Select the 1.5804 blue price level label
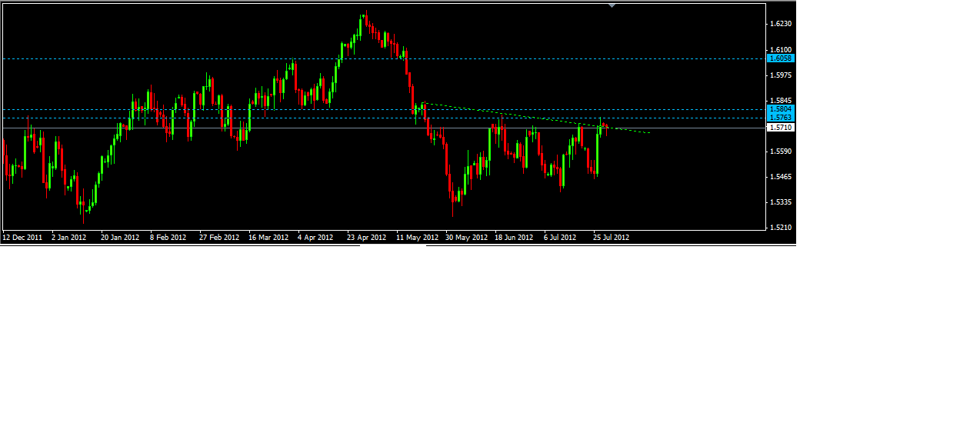This screenshot has width=980, height=443. (x=781, y=109)
